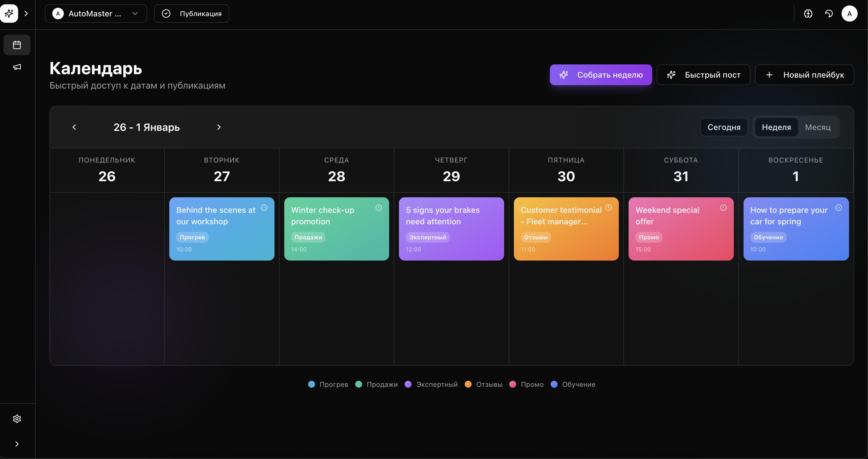Click clock icon on Winter check-up card
The height and width of the screenshot is (459, 868).
[379, 208]
